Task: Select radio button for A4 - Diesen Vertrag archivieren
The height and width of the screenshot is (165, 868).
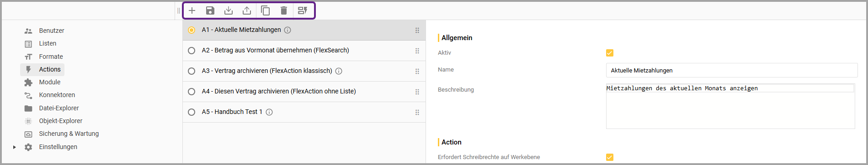Action: (x=192, y=92)
